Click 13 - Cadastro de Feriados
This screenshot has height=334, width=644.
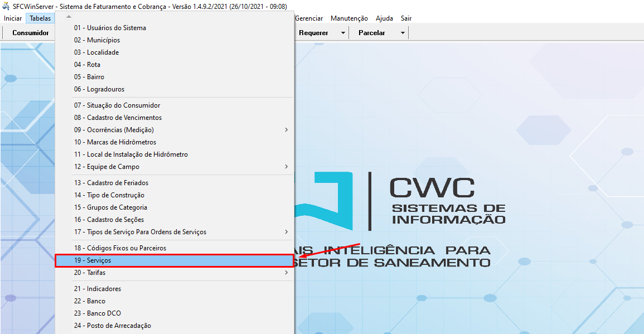click(111, 183)
